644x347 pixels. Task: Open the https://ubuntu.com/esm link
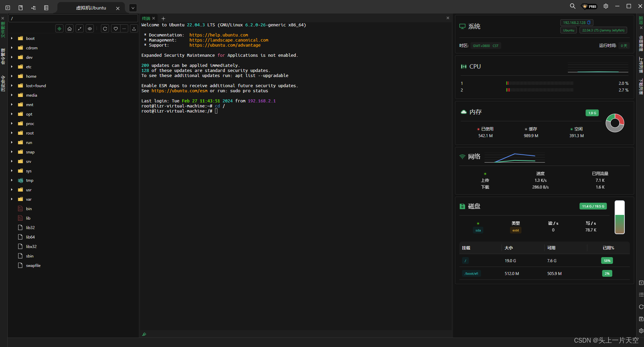click(x=180, y=91)
